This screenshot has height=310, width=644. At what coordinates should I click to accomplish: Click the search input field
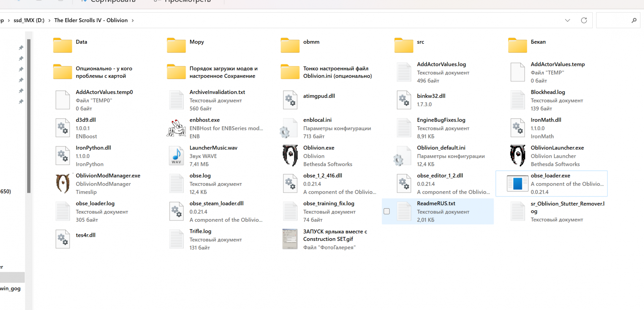pyautogui.click(x=614, y=20)
